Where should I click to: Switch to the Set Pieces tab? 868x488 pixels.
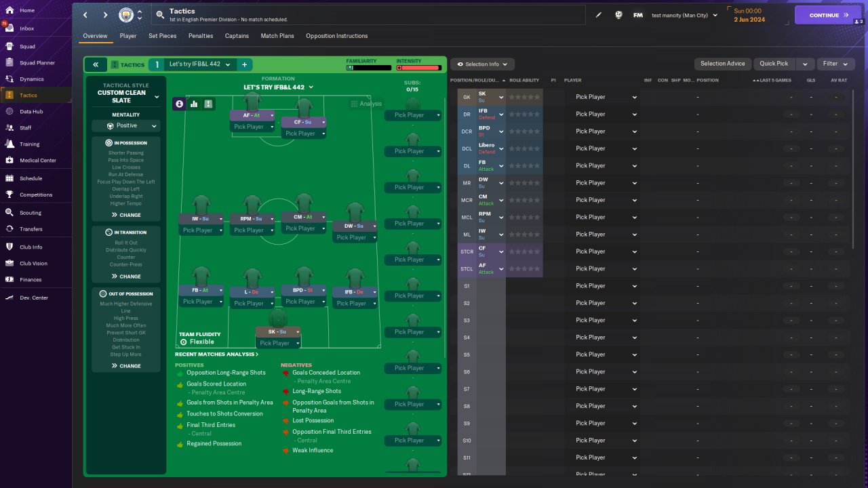click(161, 36)
